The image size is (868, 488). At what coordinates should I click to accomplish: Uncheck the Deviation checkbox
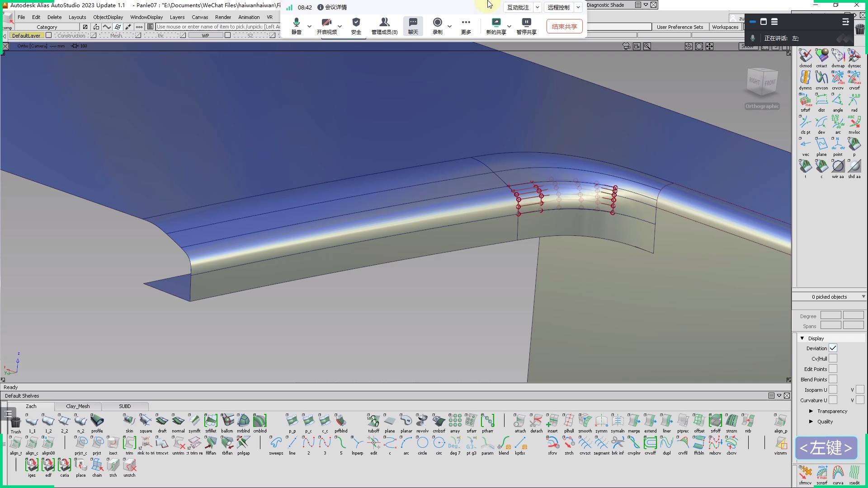tap(833, 348)
